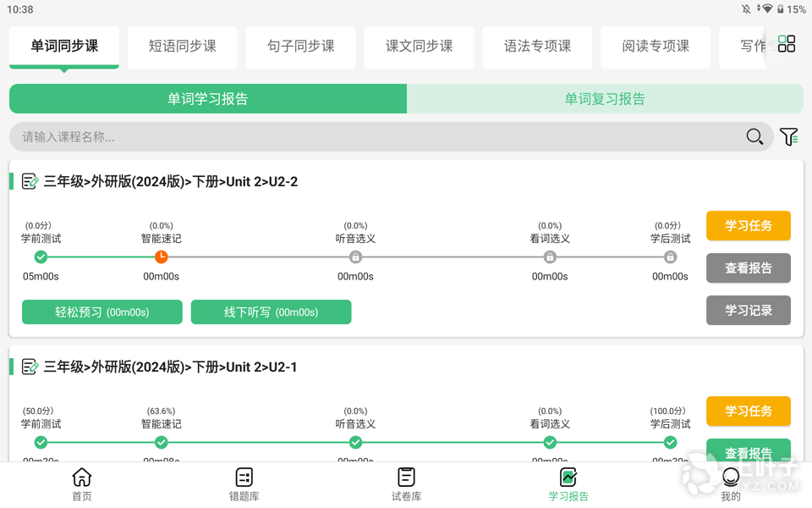Select 单词学习报告 tab
This screenshot has width=812, height=508.
point(208,99)
